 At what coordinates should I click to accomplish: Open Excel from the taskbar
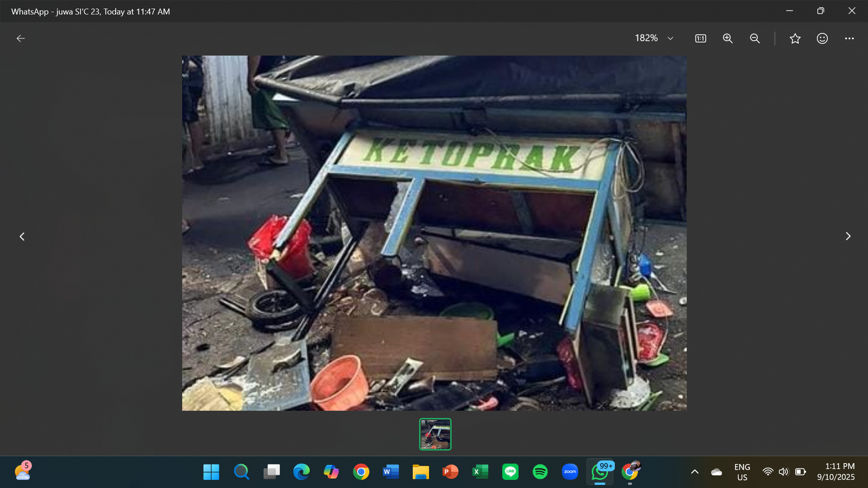[x=480, y=472]
